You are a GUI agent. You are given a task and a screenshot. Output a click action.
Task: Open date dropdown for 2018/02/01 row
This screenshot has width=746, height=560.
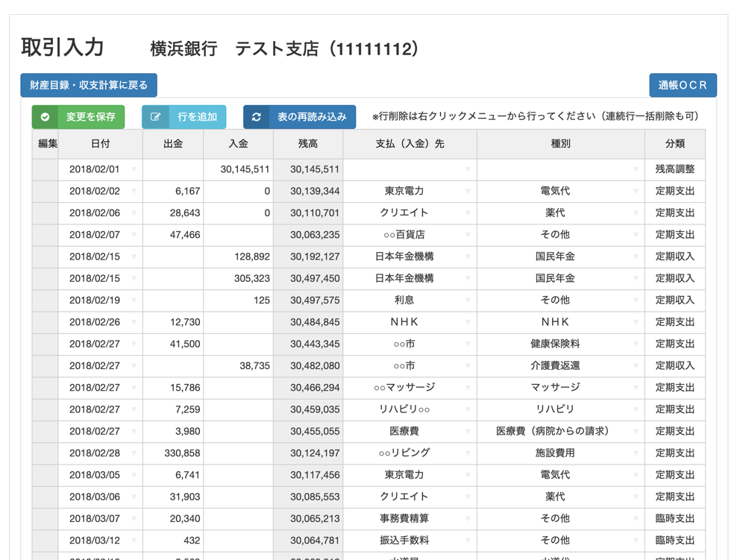(134, 170)
